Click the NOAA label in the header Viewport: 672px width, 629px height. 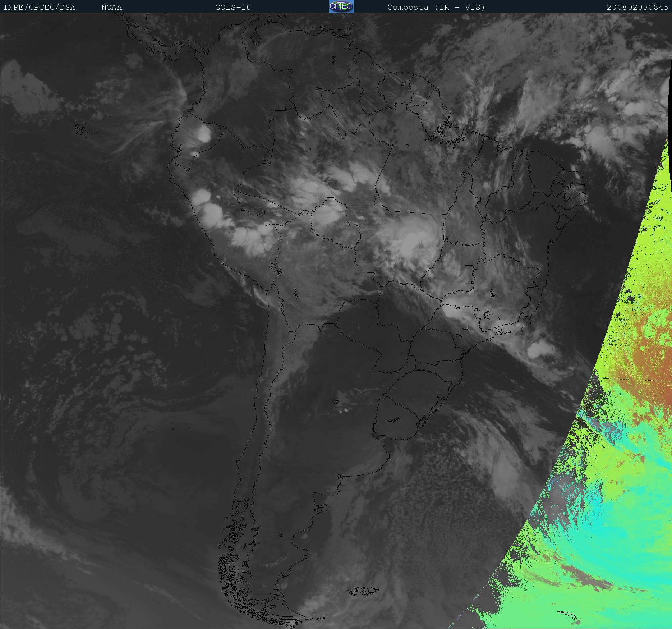pyautogui.click(x=111, y=7)
